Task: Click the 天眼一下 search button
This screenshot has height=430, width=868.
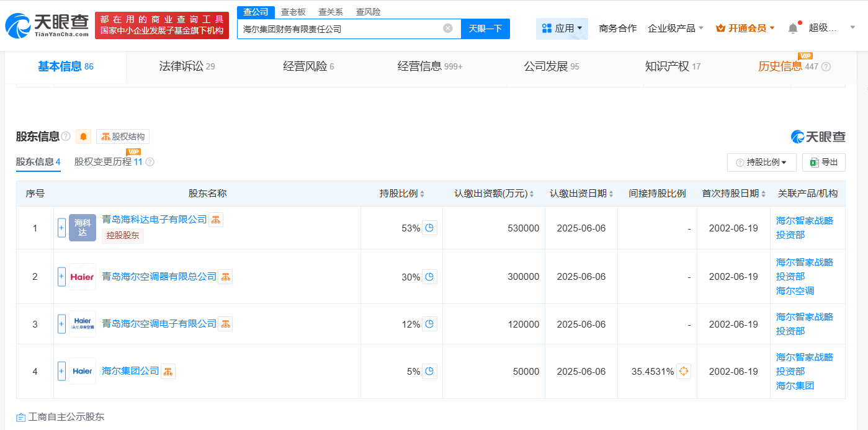Action: tap(485, 29)
